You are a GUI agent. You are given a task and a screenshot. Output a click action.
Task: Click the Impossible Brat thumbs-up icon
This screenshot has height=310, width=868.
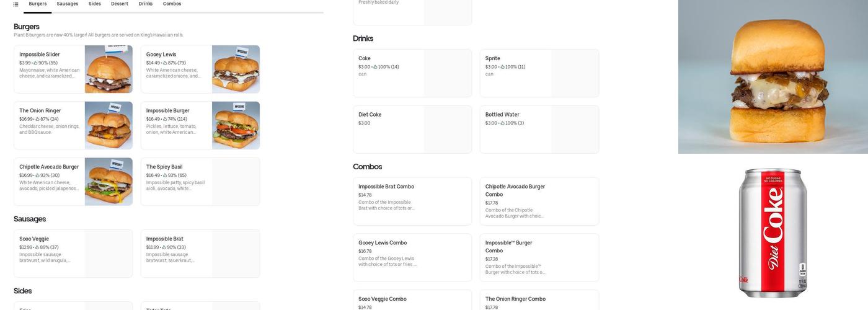(x=164, y=247)
